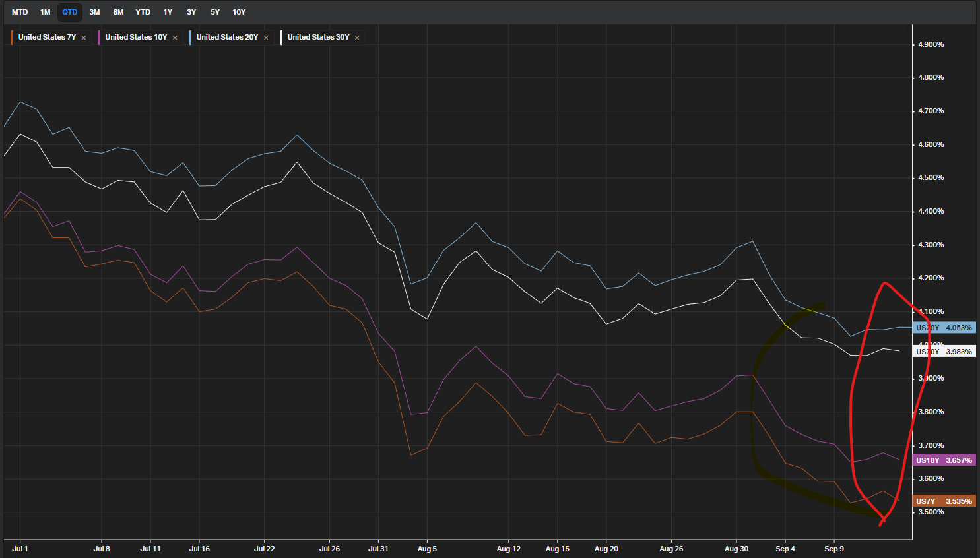
Task: Select the 1Y time range
Action: click(168, 12)
